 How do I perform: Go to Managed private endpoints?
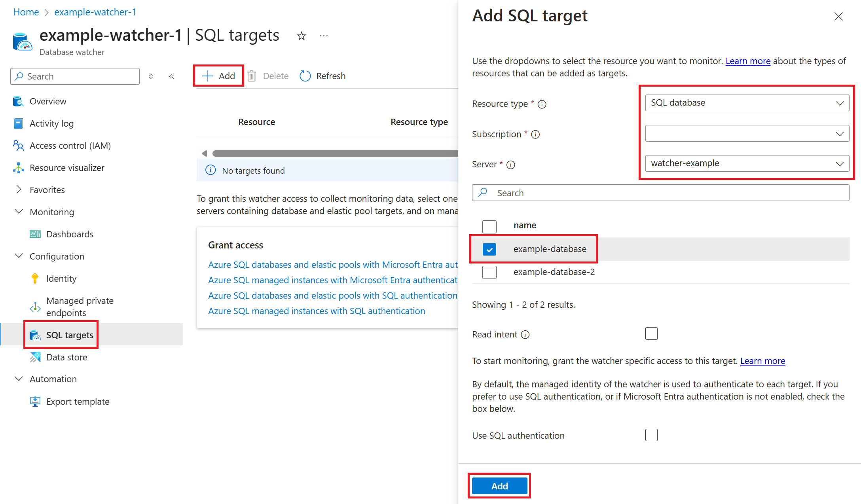click(80, 307)
